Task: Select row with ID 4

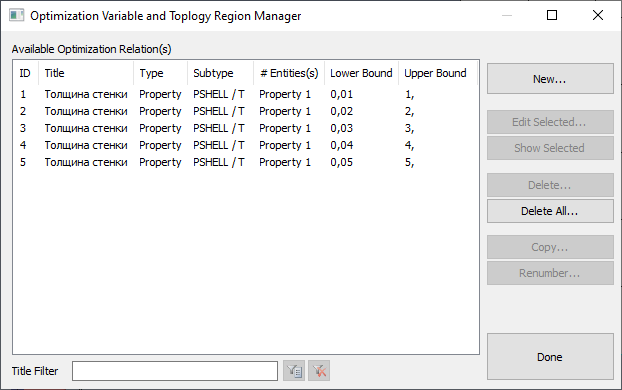Action: point(246,146)
